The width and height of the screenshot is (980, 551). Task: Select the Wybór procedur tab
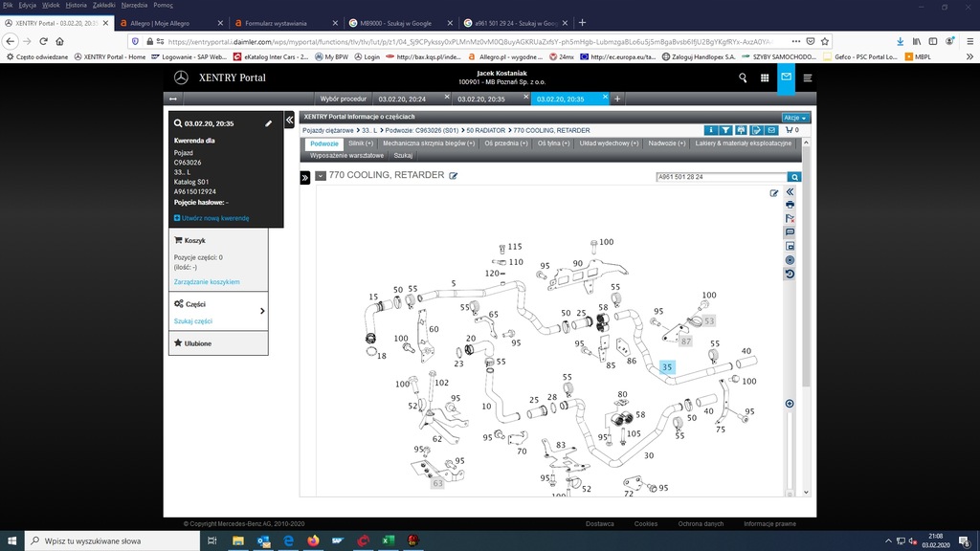(344, 99)
